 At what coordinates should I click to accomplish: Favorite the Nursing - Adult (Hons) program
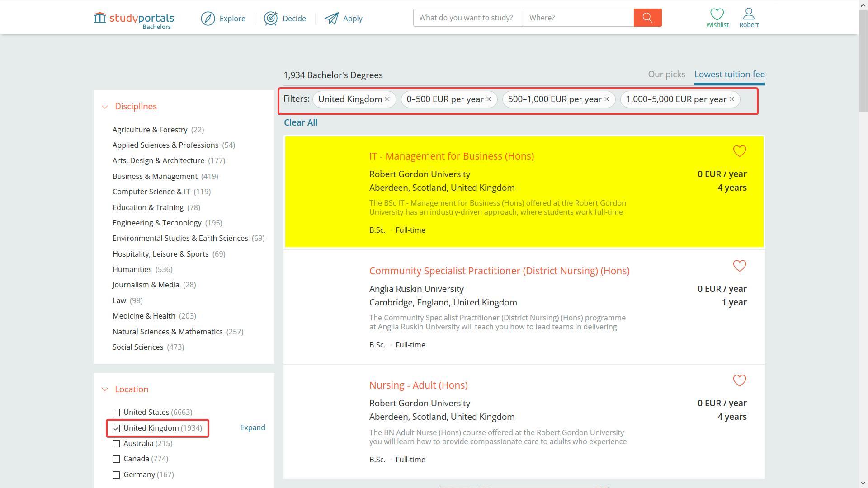(x=739, y=380)
